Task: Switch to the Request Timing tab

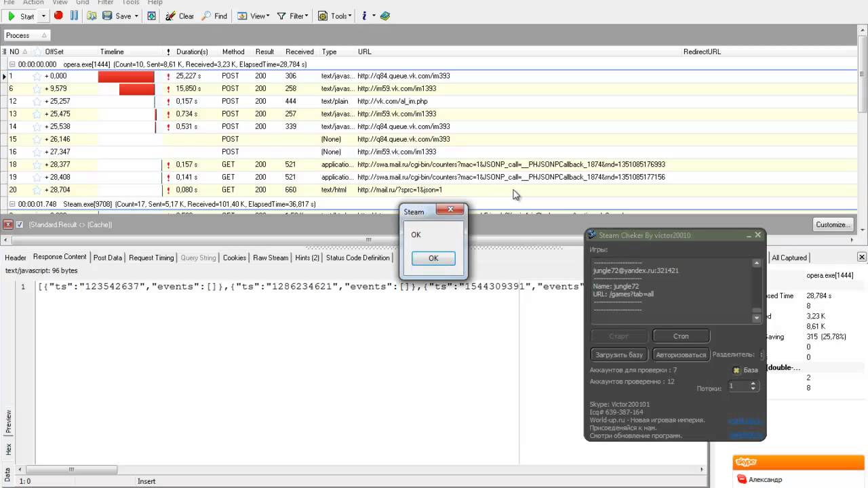Action: point(151,258)
